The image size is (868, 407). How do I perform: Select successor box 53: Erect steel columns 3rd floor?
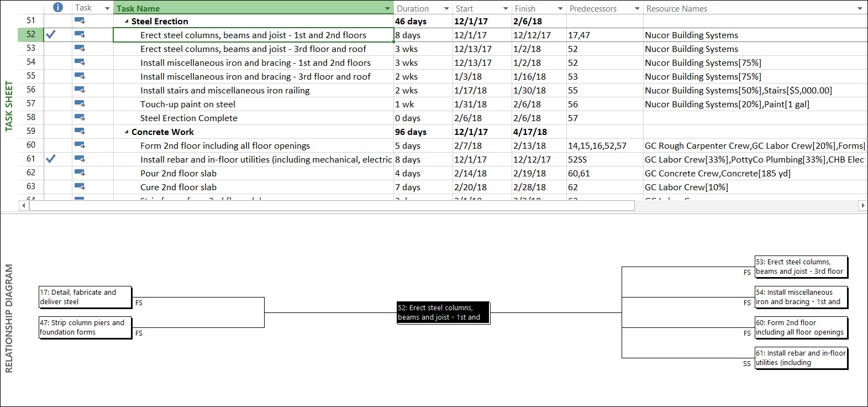[801, 267]
